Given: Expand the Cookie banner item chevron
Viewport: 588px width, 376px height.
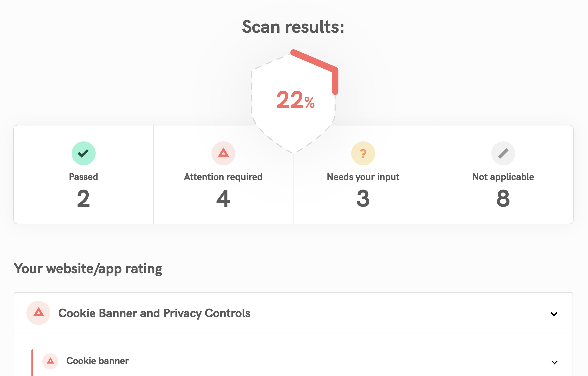Looking at the screenshot, I should [554, 362].
